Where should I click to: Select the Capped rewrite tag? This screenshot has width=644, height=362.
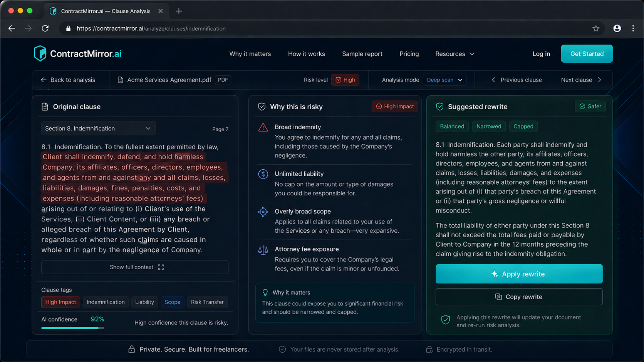[523, 127]
